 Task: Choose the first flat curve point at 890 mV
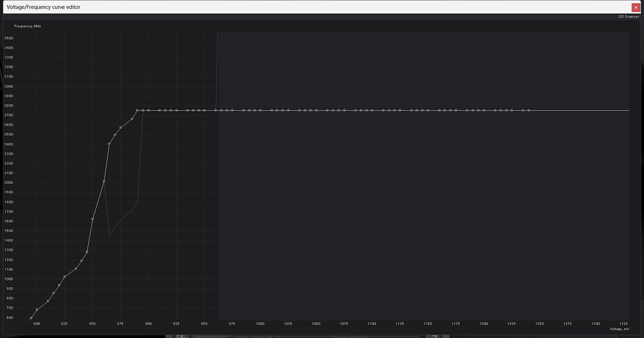coord(137,111)
